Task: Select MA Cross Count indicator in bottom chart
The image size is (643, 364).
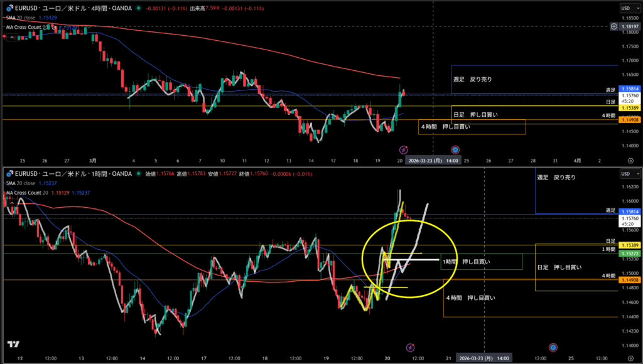Action: click(28, 192)
